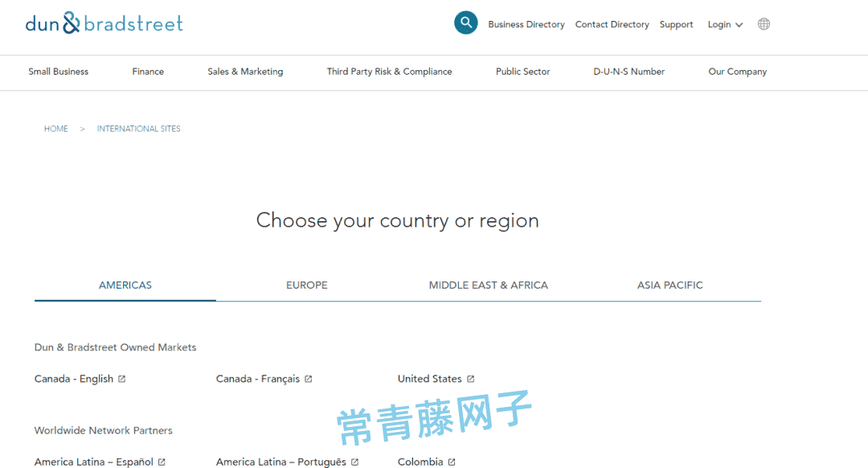Switch to Middle East & Africa tab

point(489,285)
